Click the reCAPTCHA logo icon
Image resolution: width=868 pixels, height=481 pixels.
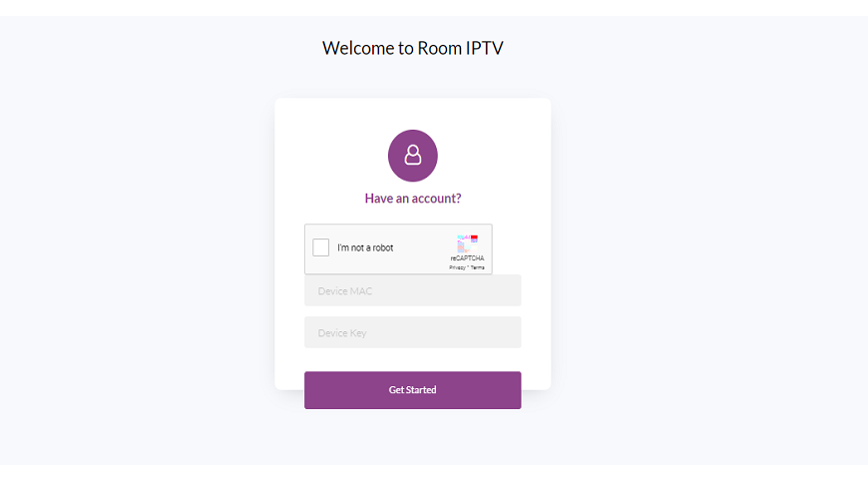[467, 242]
